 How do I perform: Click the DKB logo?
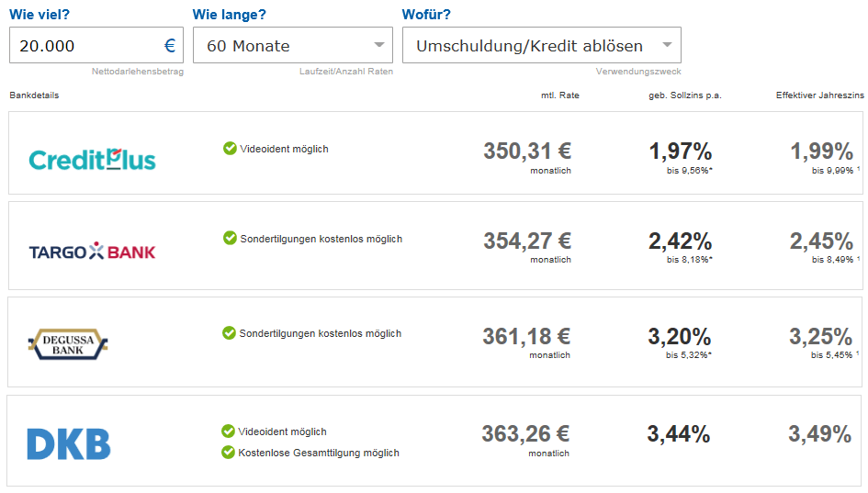(x=69, y=443)
